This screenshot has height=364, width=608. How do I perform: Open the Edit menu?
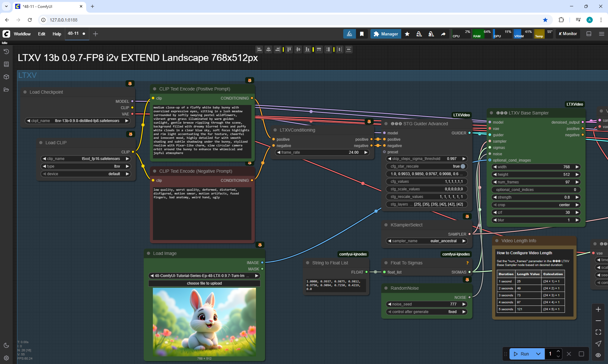[41, 34]
